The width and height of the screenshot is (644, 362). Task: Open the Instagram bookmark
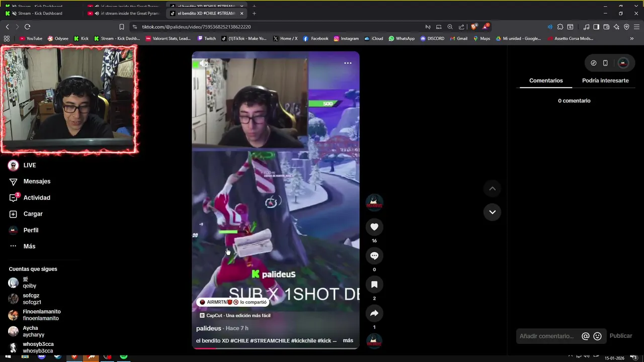point(346,38)
